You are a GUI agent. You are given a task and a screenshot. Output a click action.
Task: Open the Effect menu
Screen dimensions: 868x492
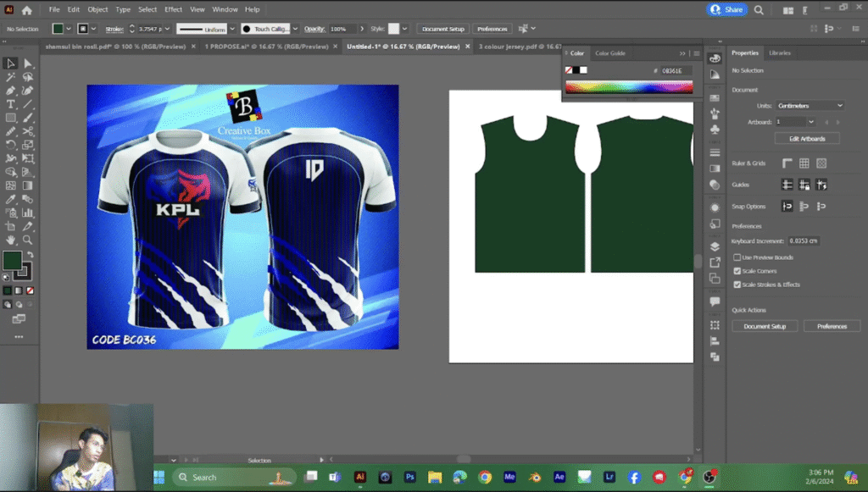pos(173,9)
